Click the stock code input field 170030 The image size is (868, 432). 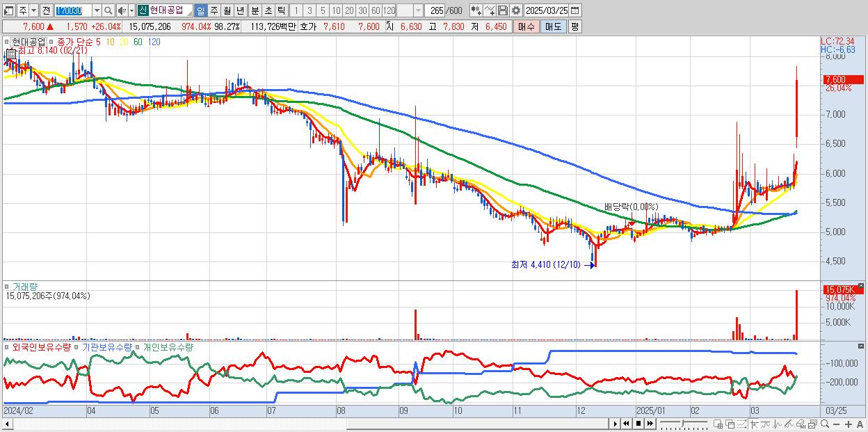pos(73,10)
